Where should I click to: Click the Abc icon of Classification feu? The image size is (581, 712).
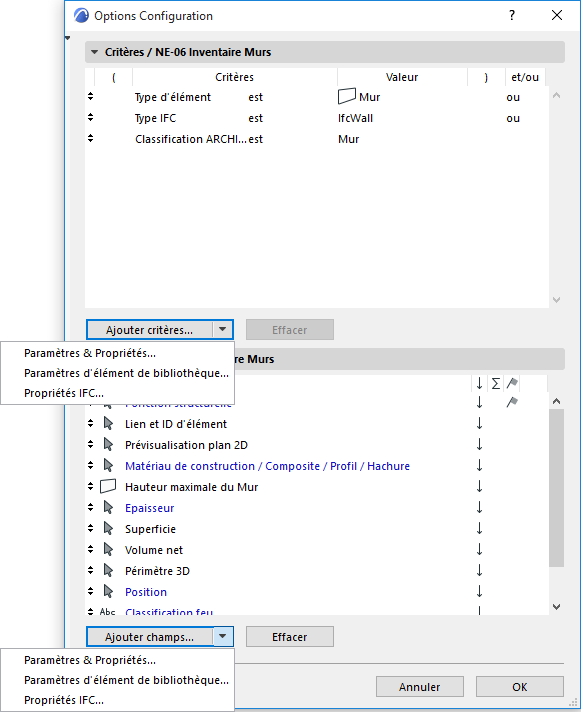[x=108, y=611]
